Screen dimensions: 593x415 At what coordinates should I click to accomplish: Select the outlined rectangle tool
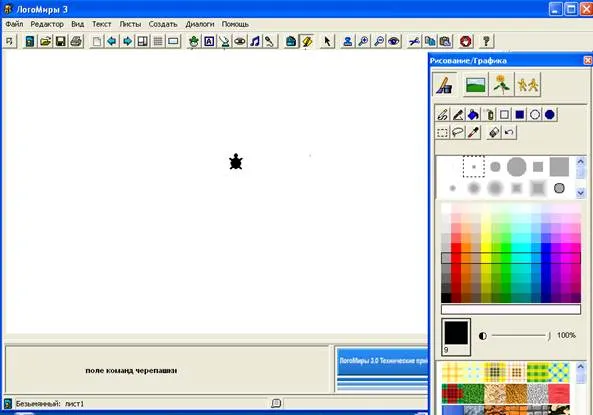click(x=504, y=114)
